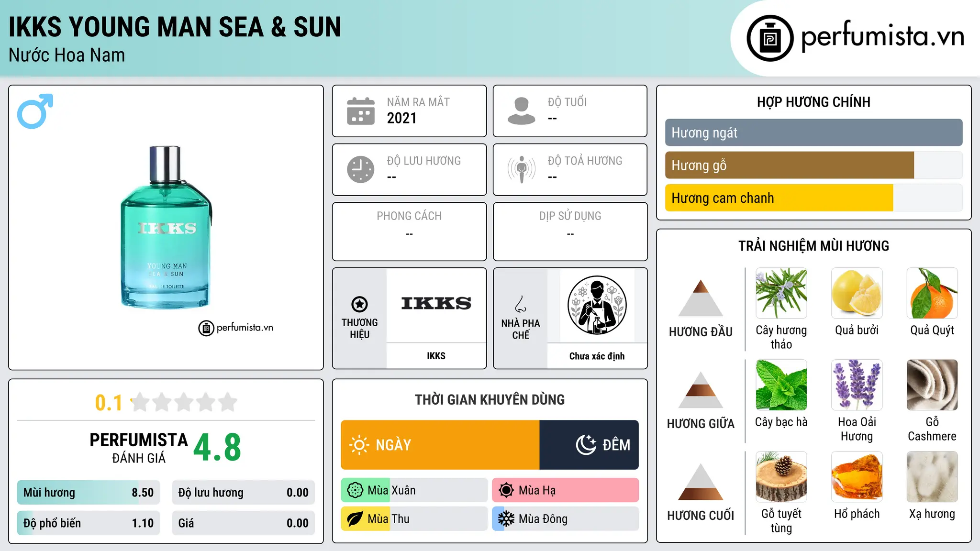
Task: Click the Giá 0.00 score bar
Action: point(243,523)
